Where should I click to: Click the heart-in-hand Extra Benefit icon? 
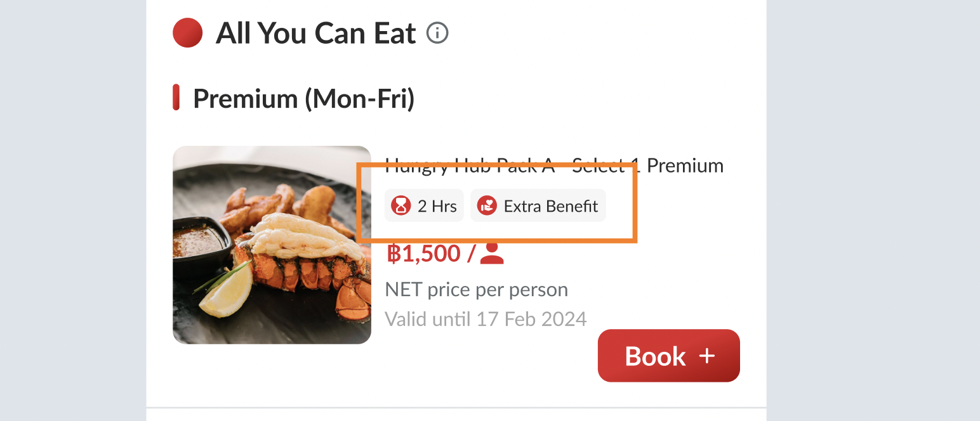pyautogui.click(x=486, y=206)
